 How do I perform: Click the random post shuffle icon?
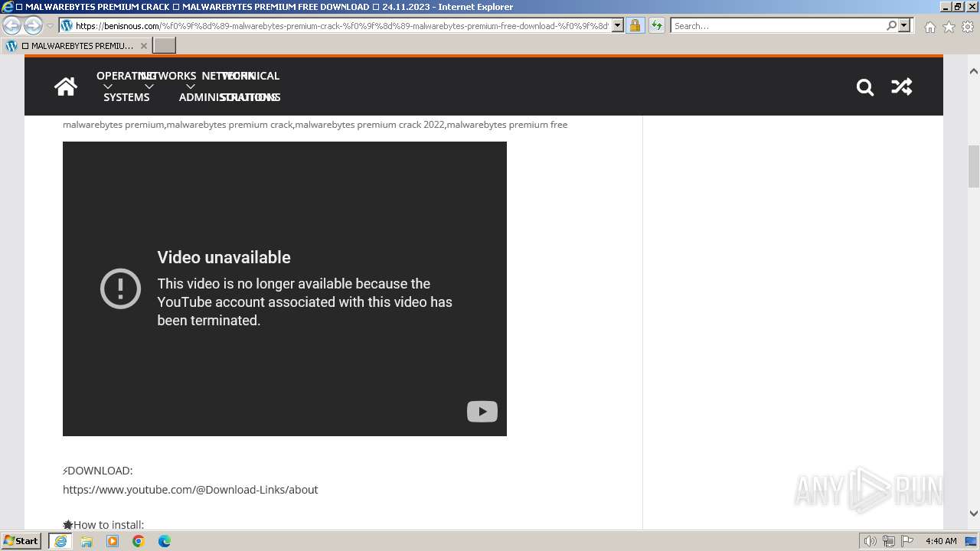901,86
